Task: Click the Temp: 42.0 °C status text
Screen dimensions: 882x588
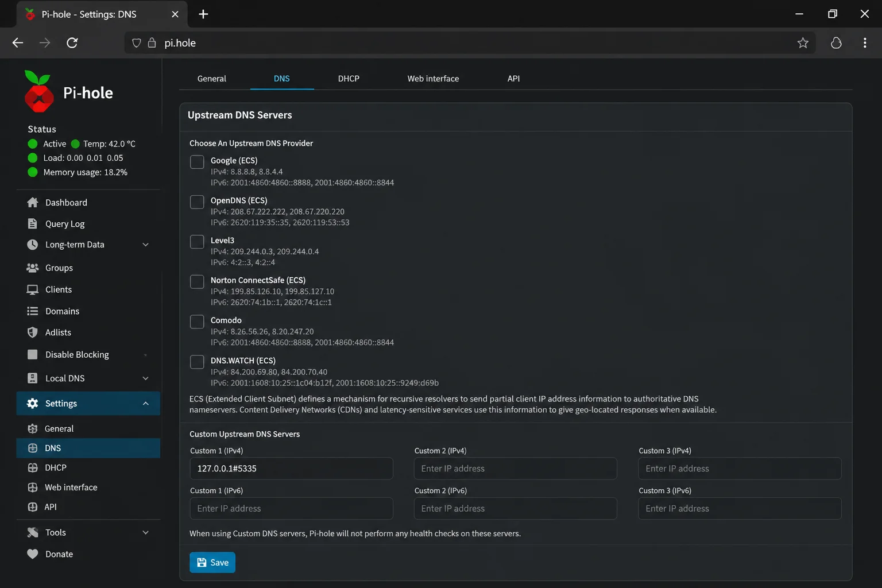Action: (109, 144)
